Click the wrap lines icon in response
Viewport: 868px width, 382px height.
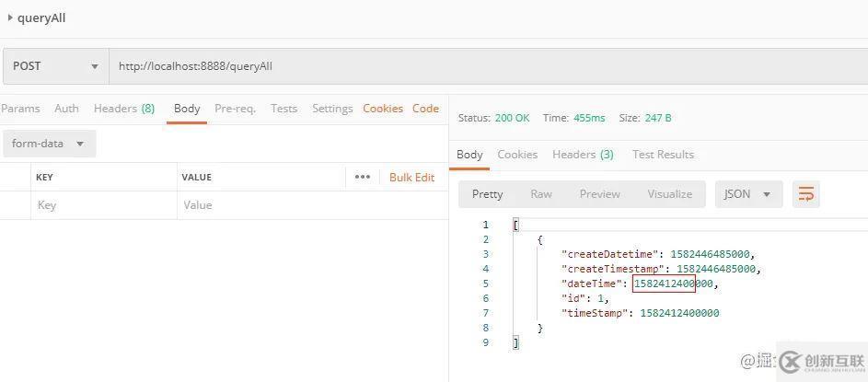tap(806, 194)
